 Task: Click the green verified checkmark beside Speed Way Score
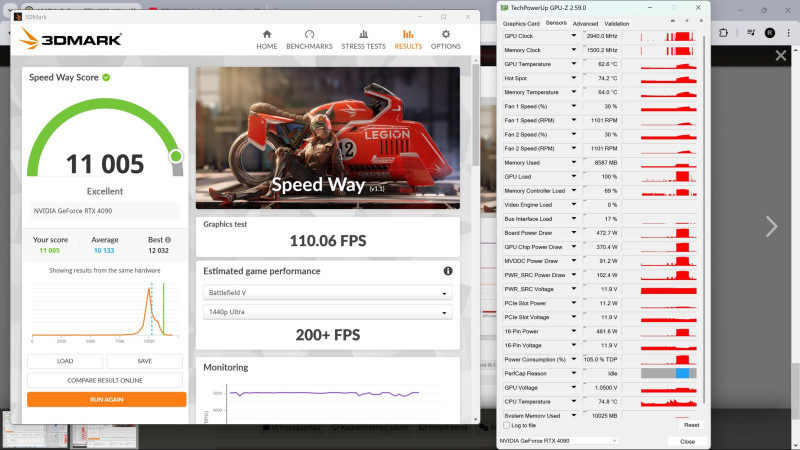(x=106, y=78)
